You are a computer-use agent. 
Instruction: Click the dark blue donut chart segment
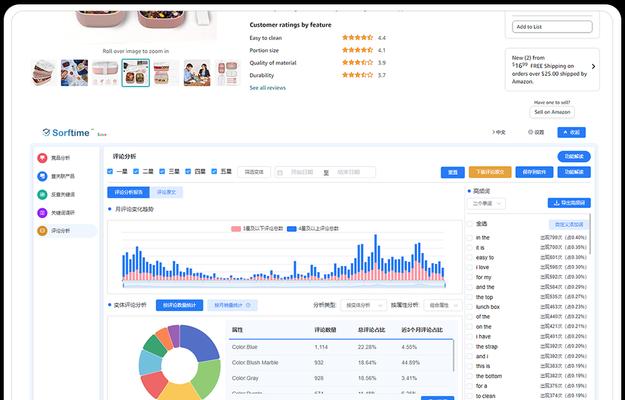pos(201,341)
